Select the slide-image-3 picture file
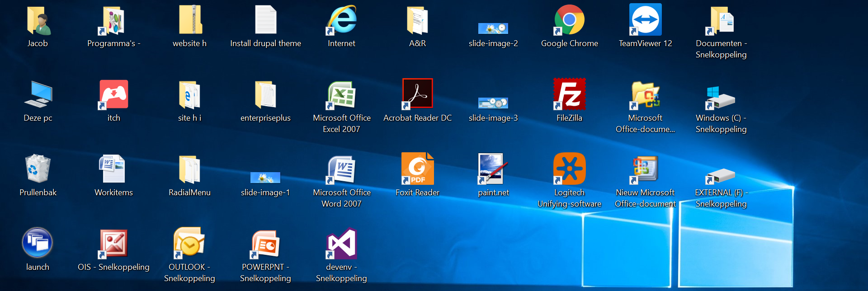 (x=493, y=103)
